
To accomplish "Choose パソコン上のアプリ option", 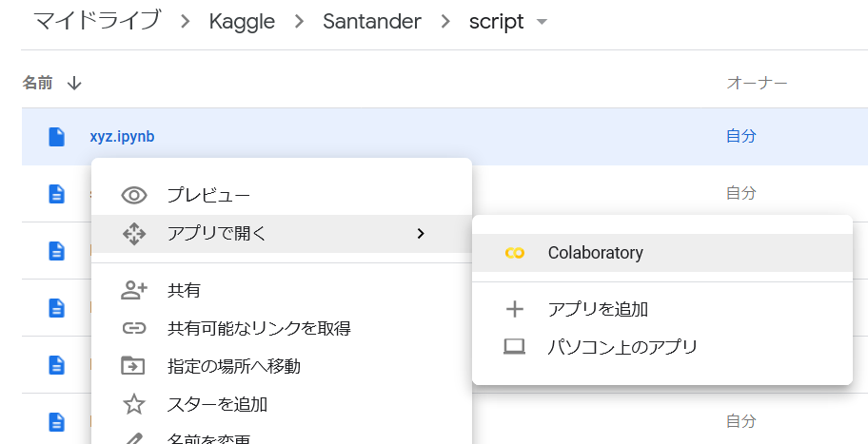I will pyautogui.click(x=662, y=347).
